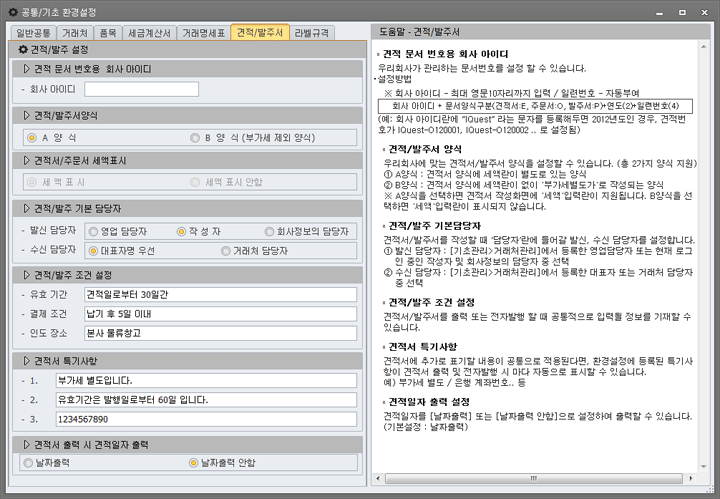Click help panel vertical scrollbar up arrow
The width and height of the screenshot is (720, 499).
pos(704,47)
